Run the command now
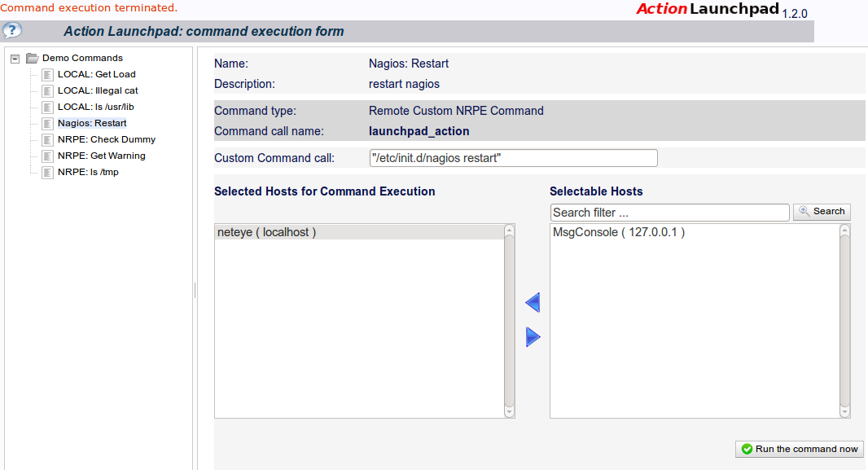Viewport: 868px width, 470px height. pos(800,449)
